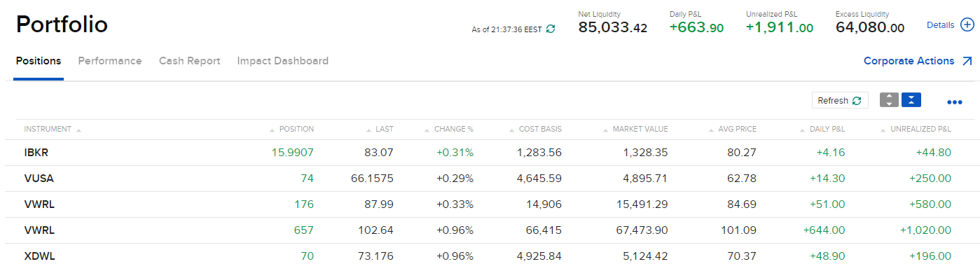Switch to the Positions tab
This screenshot has width=980, height=271.
39,61
